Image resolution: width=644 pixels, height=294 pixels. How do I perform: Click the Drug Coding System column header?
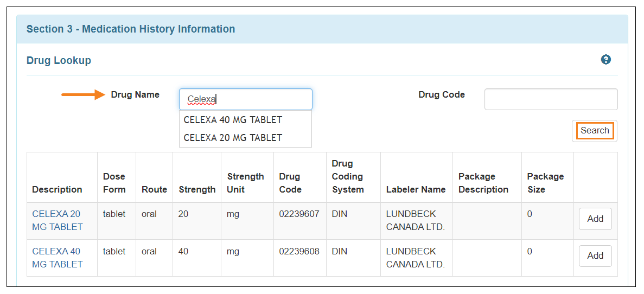(x=348, y=176)
